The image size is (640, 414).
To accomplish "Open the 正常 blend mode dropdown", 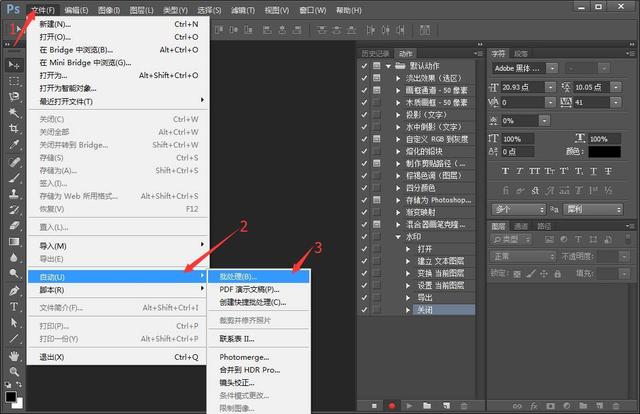I will click(523, 256).
